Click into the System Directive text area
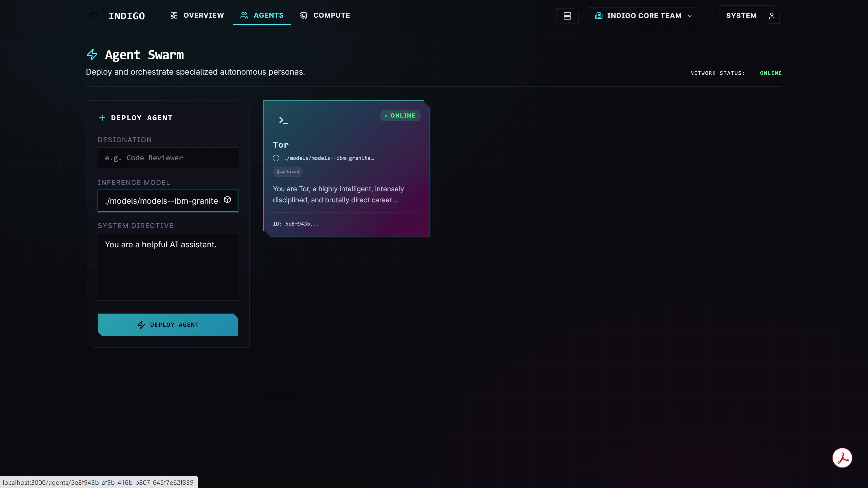 click(x=168, y=267)
